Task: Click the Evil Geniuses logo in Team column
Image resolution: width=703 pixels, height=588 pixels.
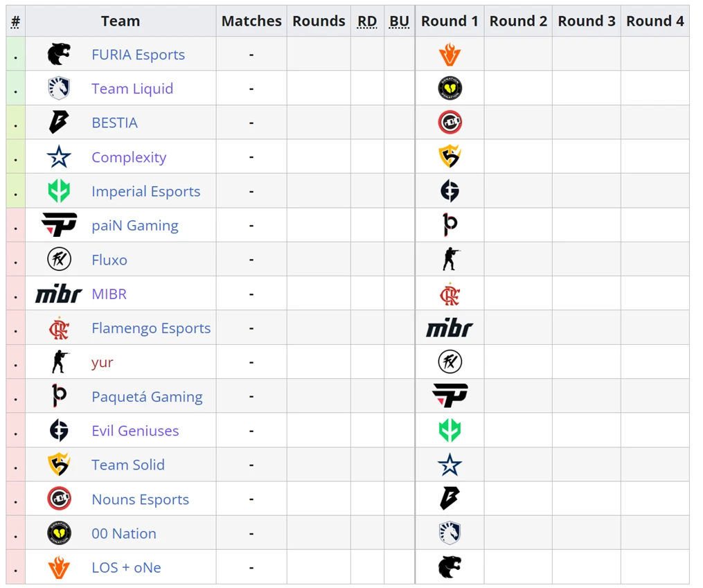Action: pos(59,430)
